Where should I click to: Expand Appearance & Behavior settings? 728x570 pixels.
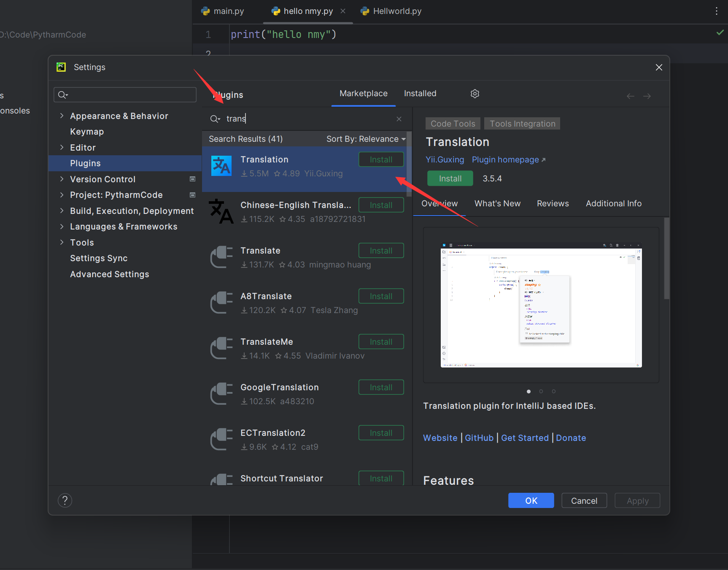[62, 116]
